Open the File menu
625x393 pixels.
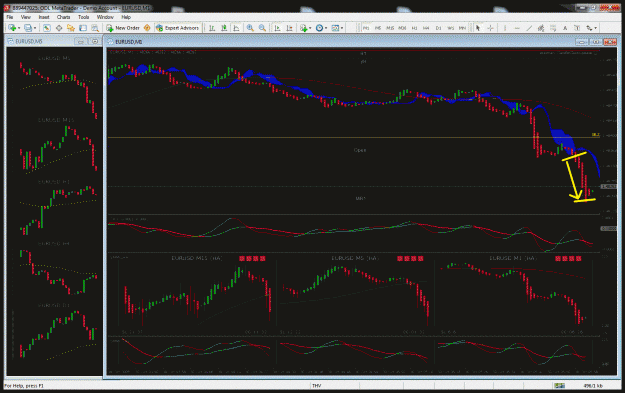click(10, 17)
